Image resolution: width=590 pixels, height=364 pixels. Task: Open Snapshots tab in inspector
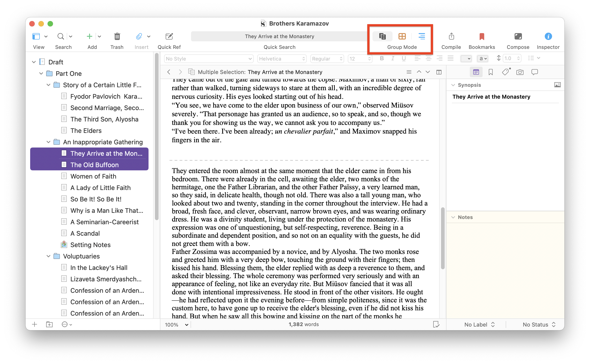point(520,72)
